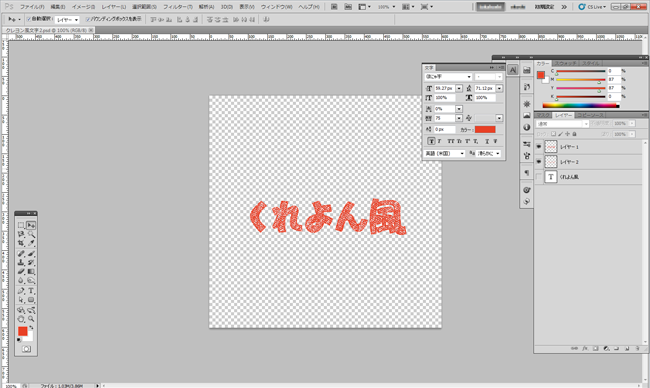Image resolution: width=650 pixels, height=388 pixels.
Task: Open the ファイル menu
Action: click(x=32, y=7)
